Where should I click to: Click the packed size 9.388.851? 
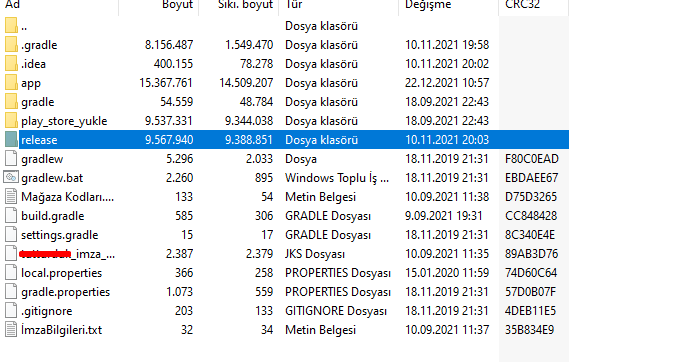pyautogui.click(x=249, y=140)
